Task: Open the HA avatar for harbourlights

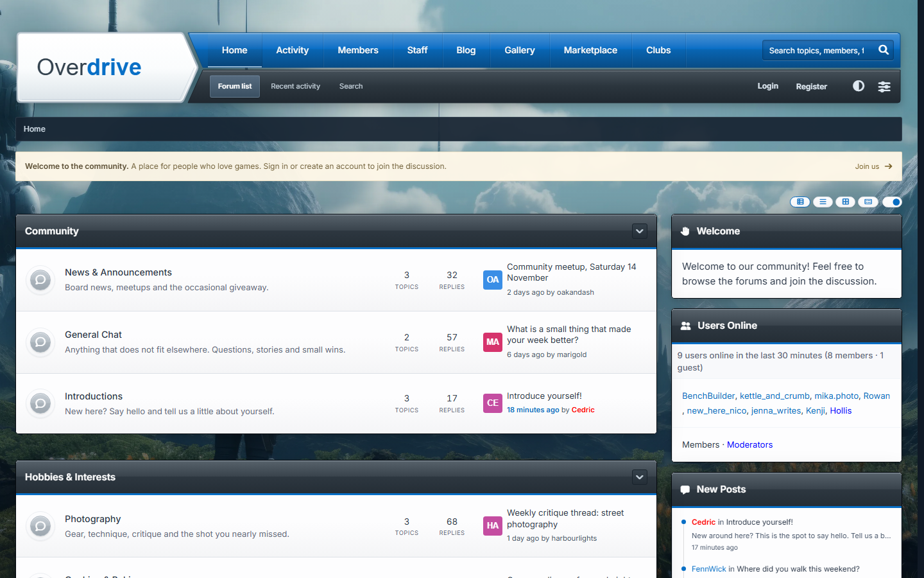Action: (x=493, y=525)
